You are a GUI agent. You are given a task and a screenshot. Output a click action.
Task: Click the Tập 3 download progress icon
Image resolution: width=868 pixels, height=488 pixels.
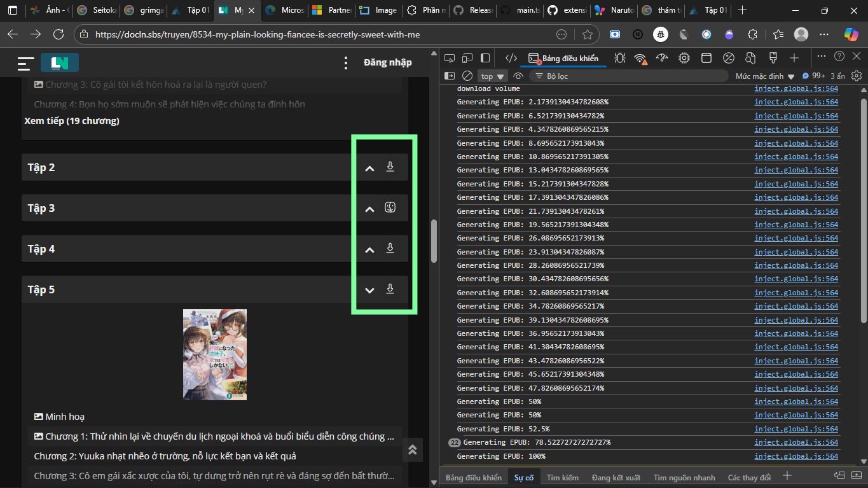(390, 208)
